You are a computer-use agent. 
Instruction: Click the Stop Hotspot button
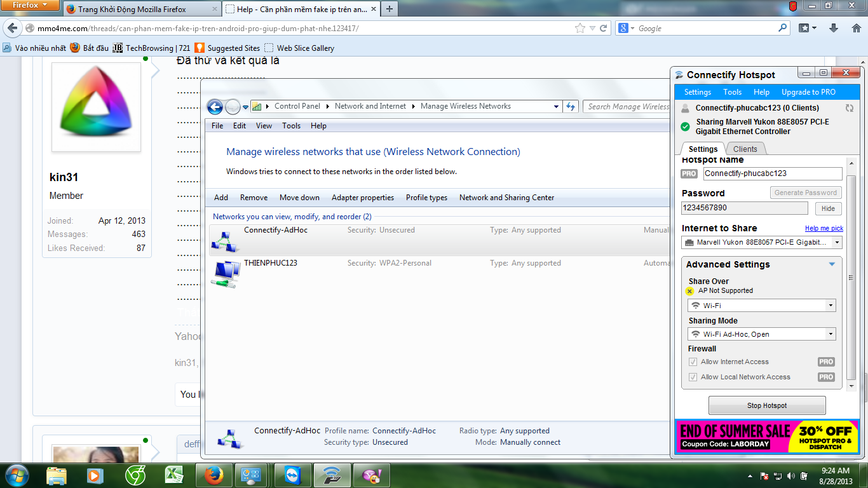tap(767, 405)
